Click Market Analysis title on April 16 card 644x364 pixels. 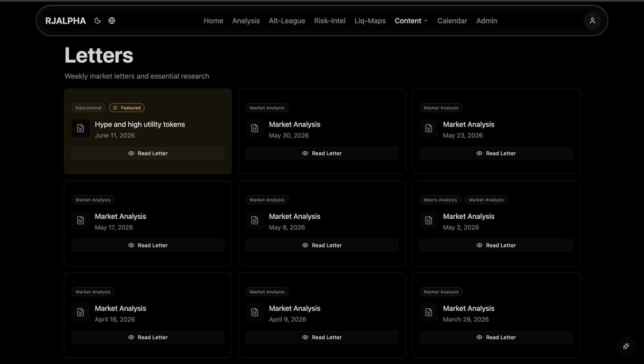tap(121, 308)
